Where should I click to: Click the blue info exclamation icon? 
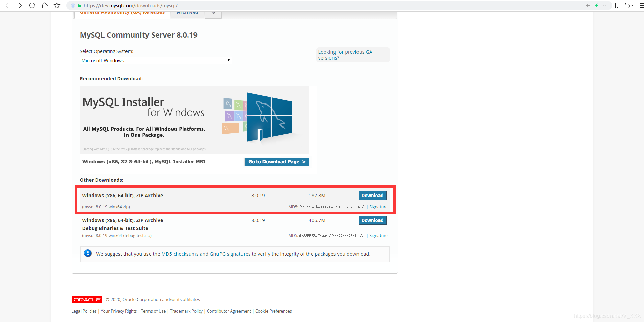coord(88,253)
